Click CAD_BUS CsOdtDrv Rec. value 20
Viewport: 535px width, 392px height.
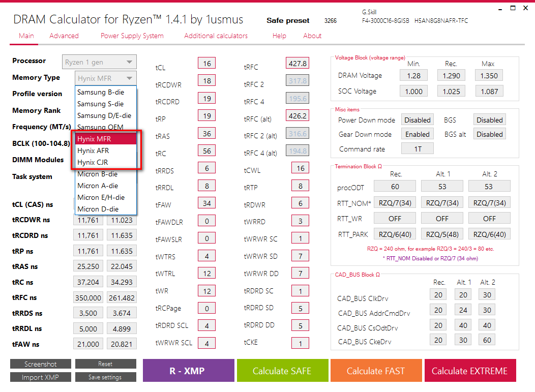pos(438,325)
